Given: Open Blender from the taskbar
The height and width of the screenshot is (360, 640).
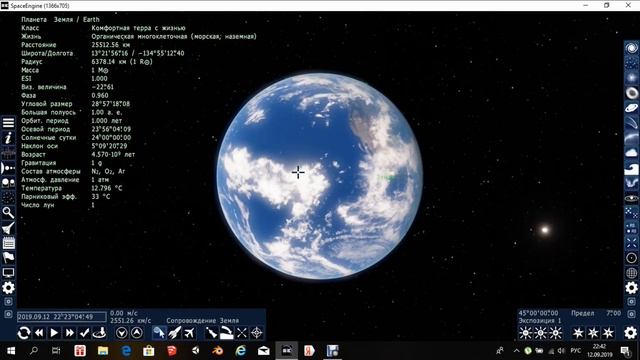Looking at the screenshot, I should click(x=218, y=351).
